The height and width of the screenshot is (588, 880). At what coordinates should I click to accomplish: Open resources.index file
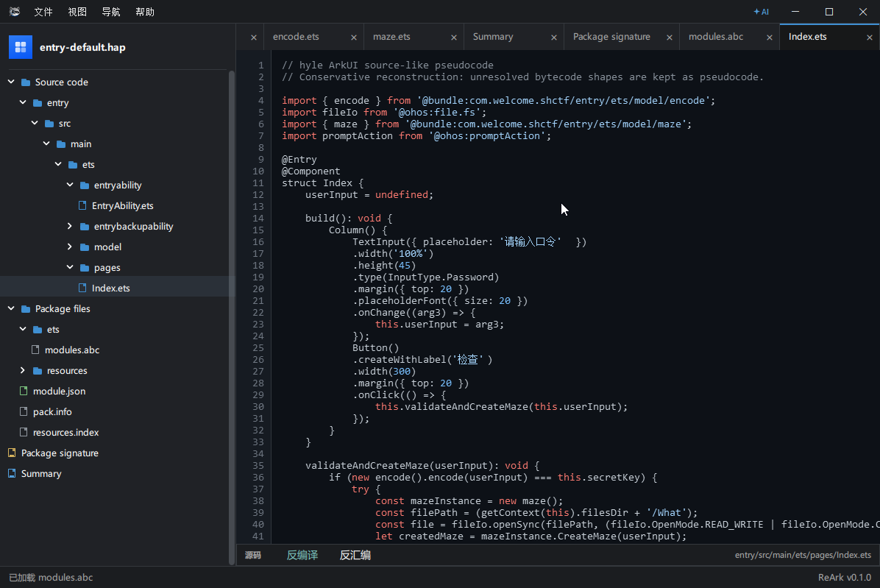pos(65,433)
